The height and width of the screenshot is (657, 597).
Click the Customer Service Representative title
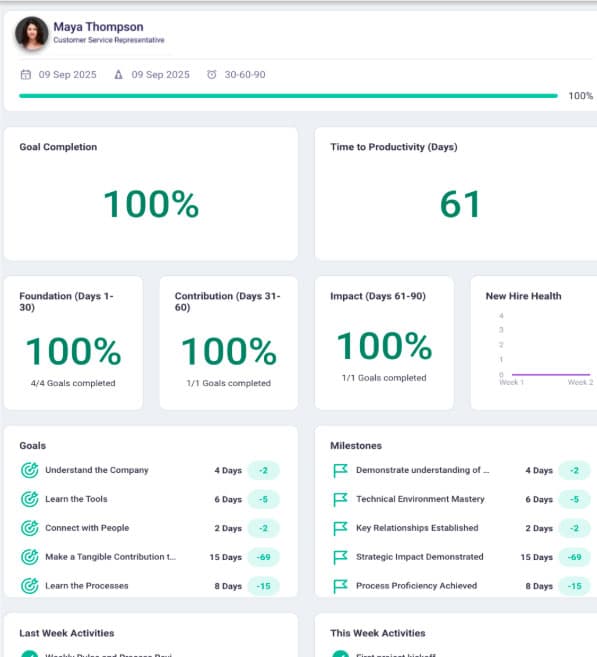pyautogui.click(x=109, y=40)
